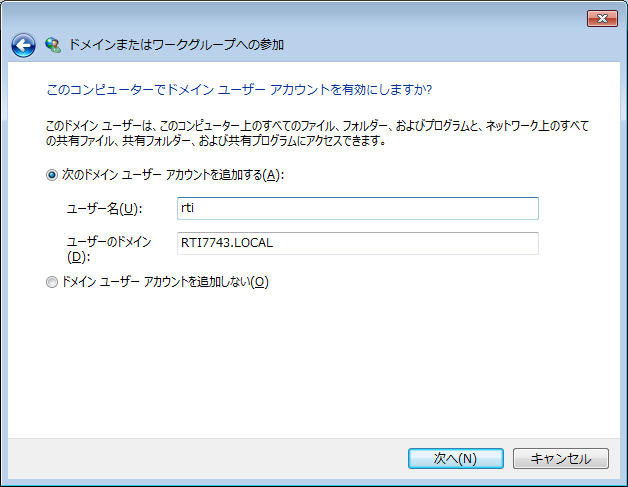The image size is (628, 487).
Task: Proceed with the 次へ(N) button
Action: click(456, 458)
